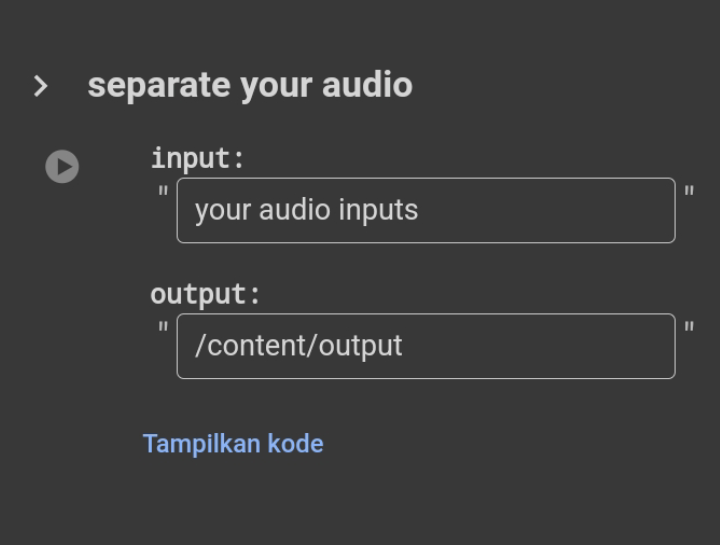The height and width of the screenshot is (545, 720).
Task: Open the Tampilkan kode link
Action: coord(233,444)
